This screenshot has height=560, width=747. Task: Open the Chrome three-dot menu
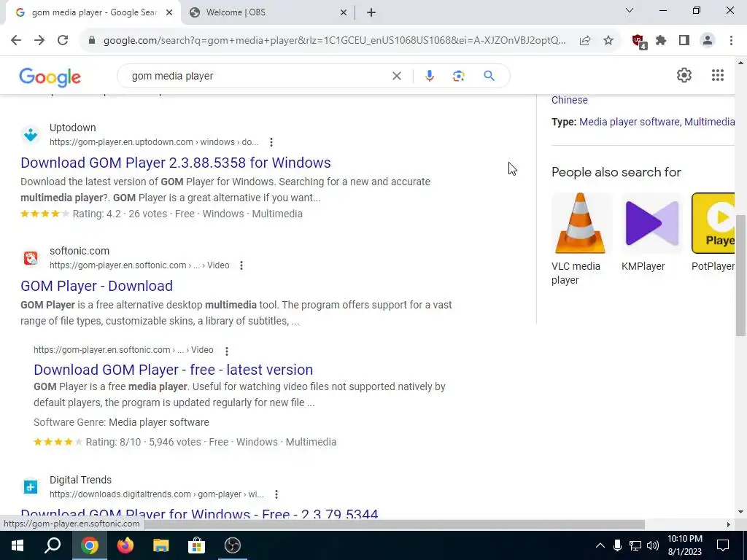pyautogui.click(x=731, y=41)
